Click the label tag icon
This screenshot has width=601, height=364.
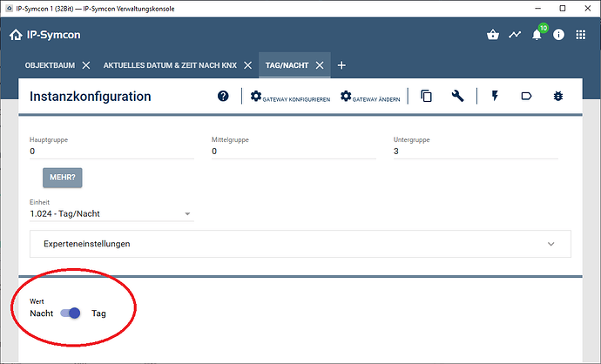coord(526,97)
